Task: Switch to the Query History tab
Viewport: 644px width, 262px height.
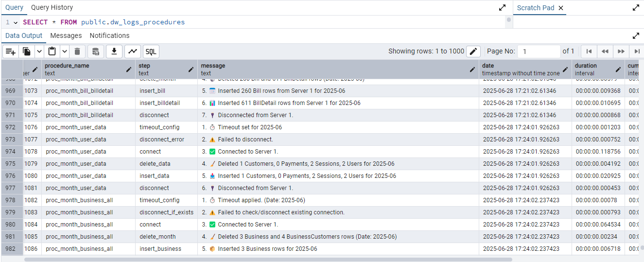Action: 52,8
